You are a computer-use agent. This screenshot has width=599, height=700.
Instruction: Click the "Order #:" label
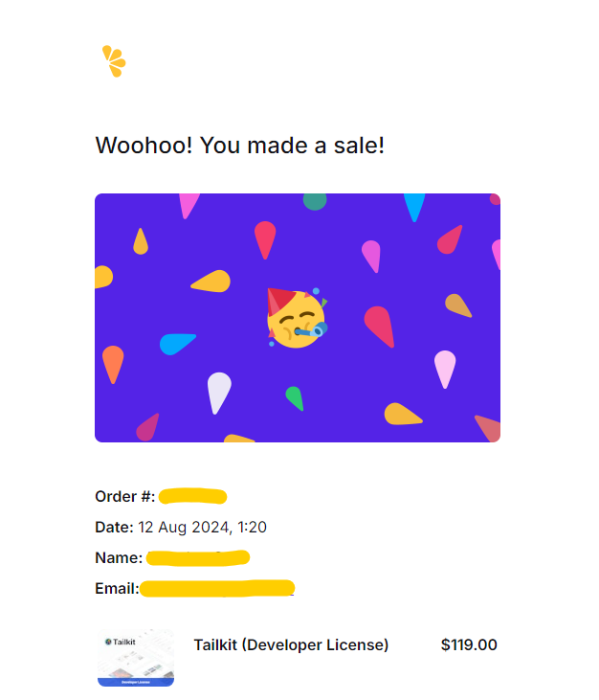tap(124, 496)
